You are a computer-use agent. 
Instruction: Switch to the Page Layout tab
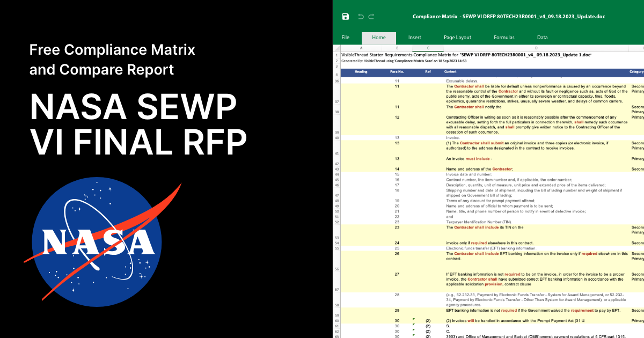pyautogui.click(x=457, y=38)
